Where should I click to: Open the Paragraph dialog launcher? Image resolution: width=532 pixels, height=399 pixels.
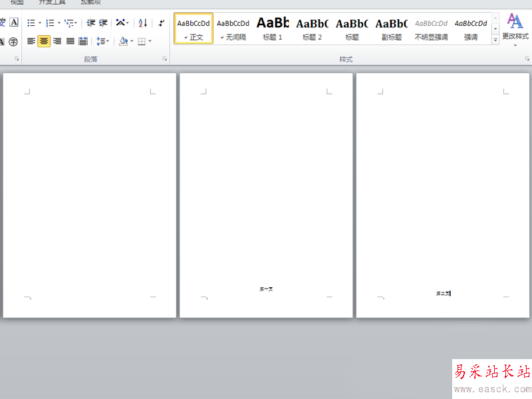pos(165,59)
